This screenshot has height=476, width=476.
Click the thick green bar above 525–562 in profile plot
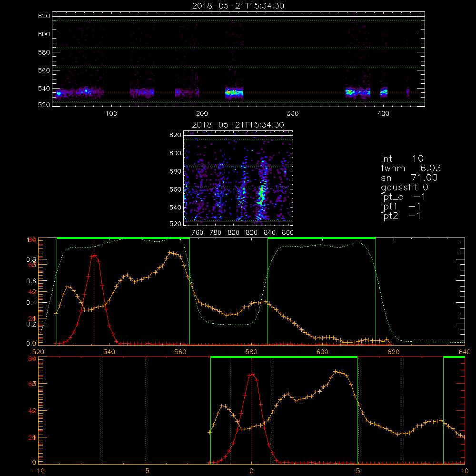click(x=123, y=238)
